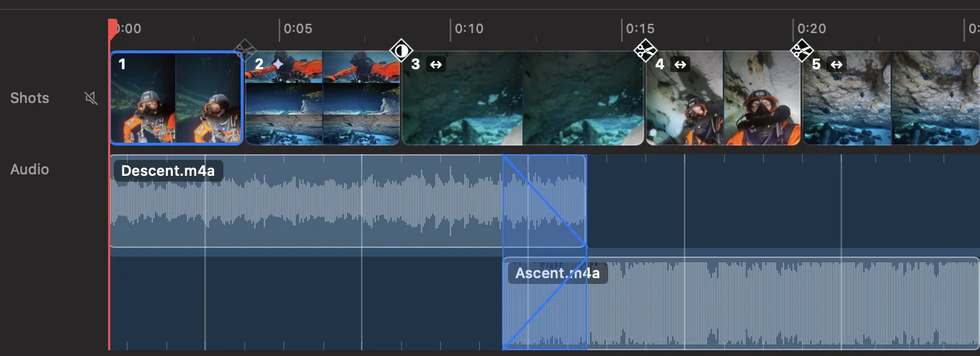The height and width of the screenshot is (356, 980).
Task: Select shot 4 diver selfie clip
Action: pos(723,98)
